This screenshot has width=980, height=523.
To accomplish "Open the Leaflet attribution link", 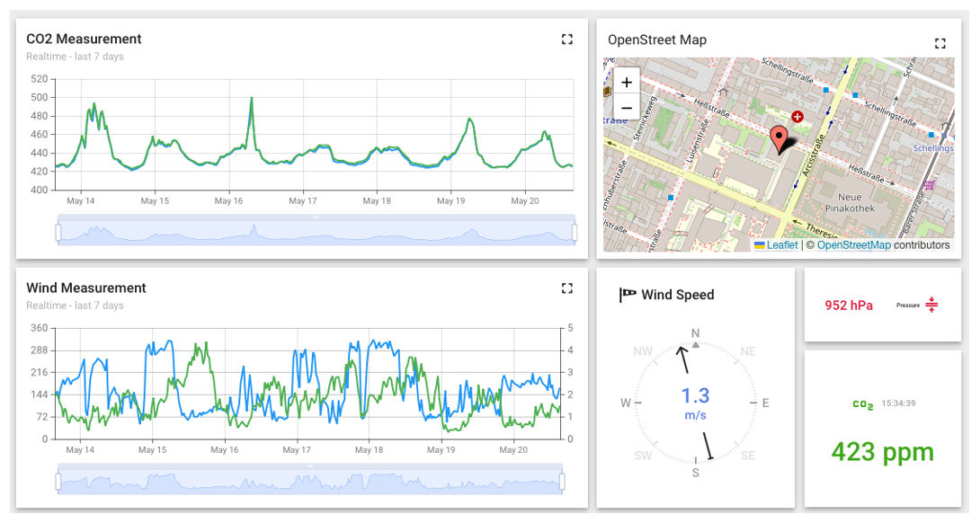I will tap(781, 244).
